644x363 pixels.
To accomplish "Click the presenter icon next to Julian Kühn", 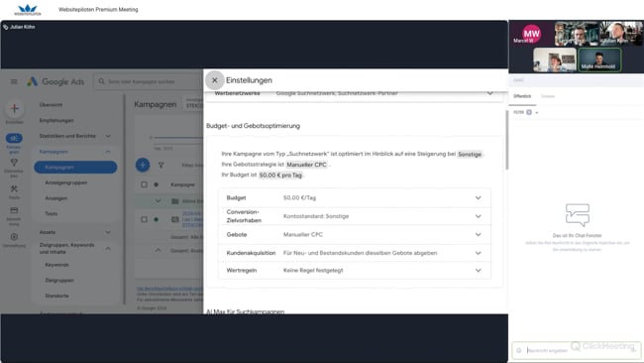I will coord(5,27).
